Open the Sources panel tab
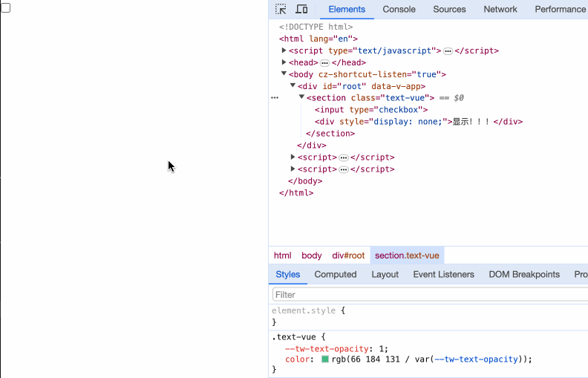The image size is (588, 378). coord(449,10)
